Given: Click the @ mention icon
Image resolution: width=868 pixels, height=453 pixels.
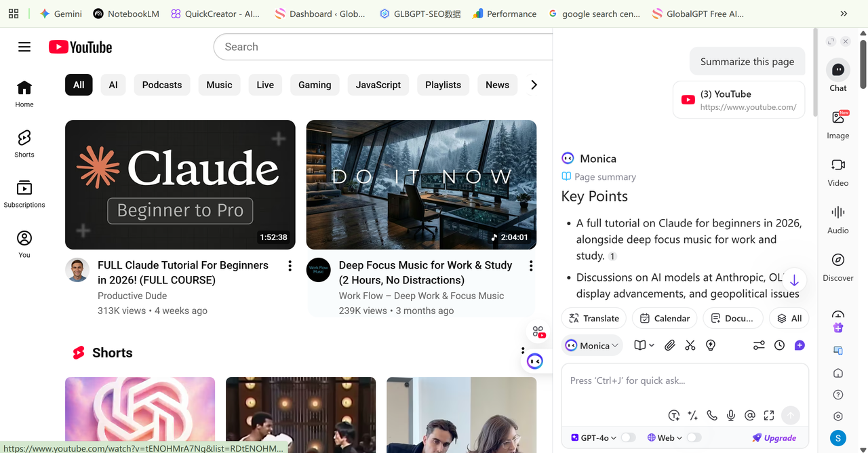Looking at the screenshot, I should (750, 415).
